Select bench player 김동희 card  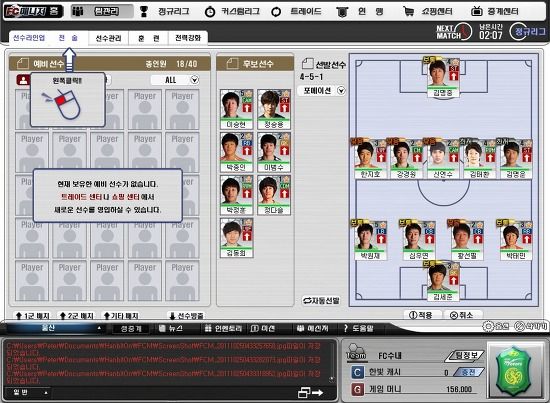(237, 238)
